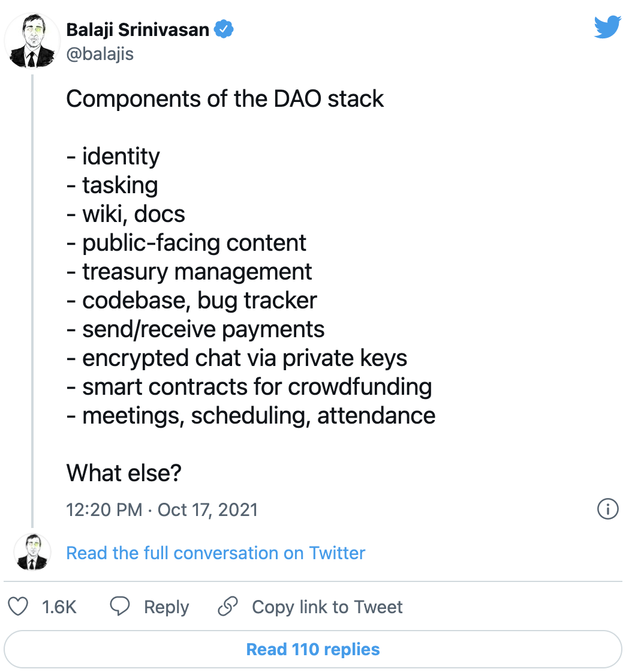The width and height of the screenshot is (632, 672).
Task: Like the tweet with the heart icon
Action: [19, 607]
